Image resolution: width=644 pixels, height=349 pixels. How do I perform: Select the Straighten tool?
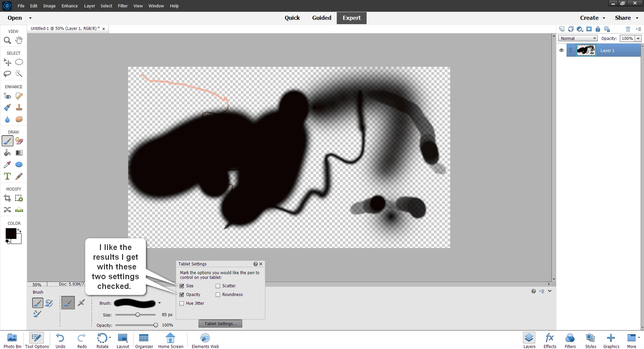point(19,210)
